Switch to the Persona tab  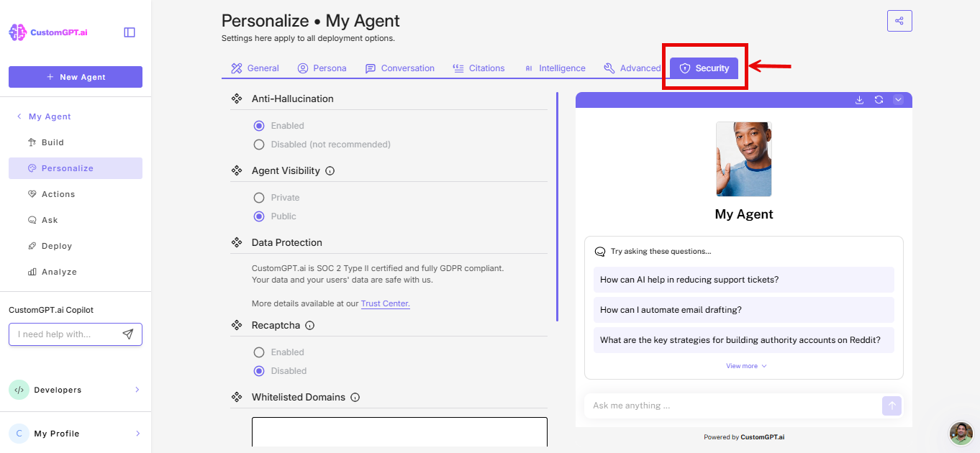(322, 68)
